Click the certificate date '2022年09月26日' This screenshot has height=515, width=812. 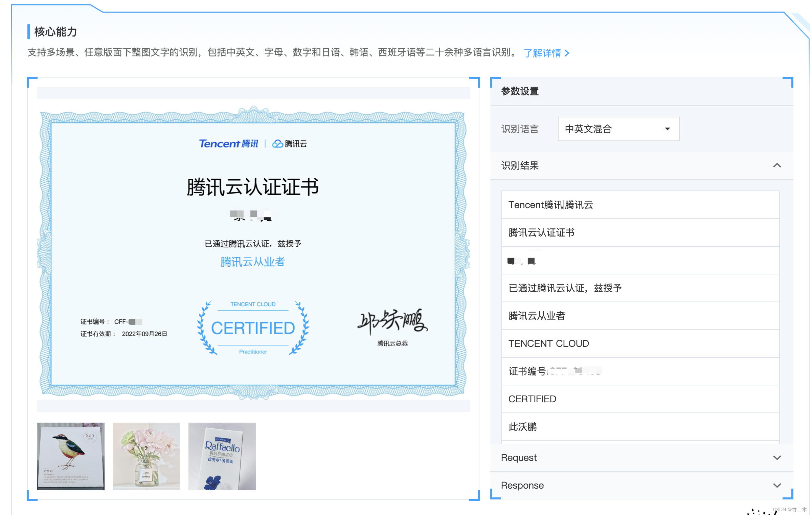[x=144, y=334]
